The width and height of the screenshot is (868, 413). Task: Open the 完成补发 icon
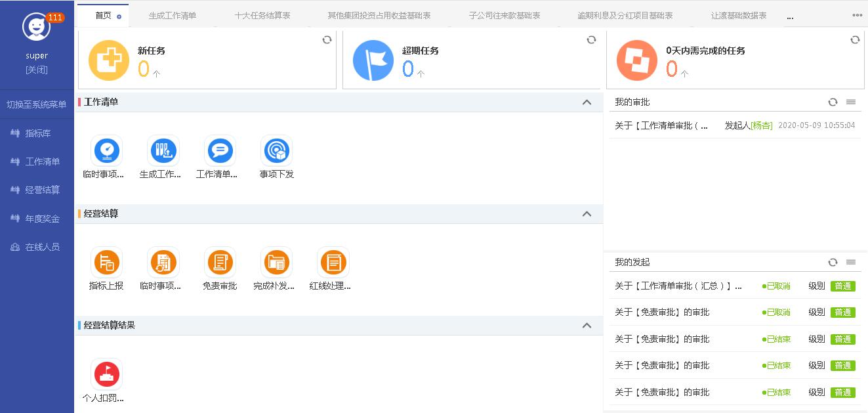[x=276, y=263]
